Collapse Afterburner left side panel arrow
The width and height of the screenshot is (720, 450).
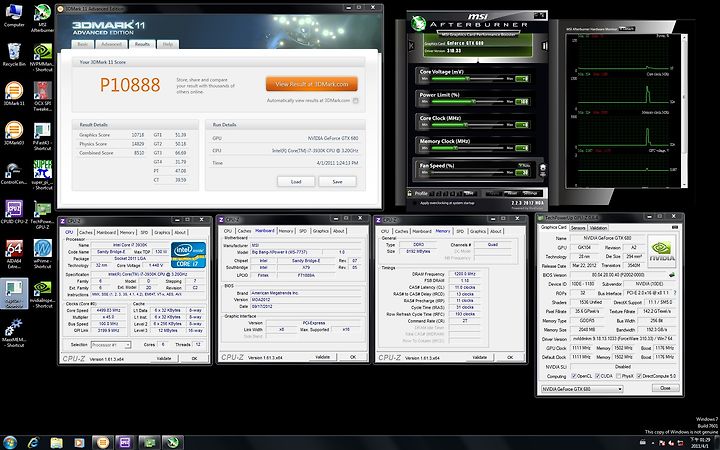[411, 45]
